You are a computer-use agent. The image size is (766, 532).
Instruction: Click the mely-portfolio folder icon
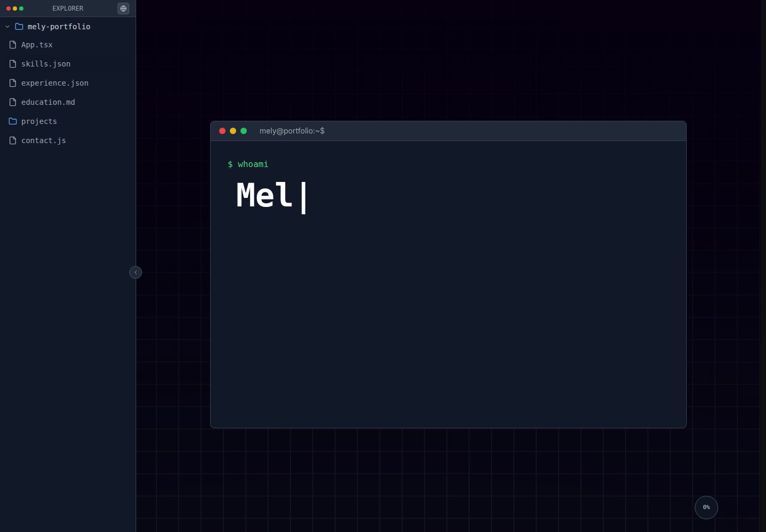tap(19, 27)
